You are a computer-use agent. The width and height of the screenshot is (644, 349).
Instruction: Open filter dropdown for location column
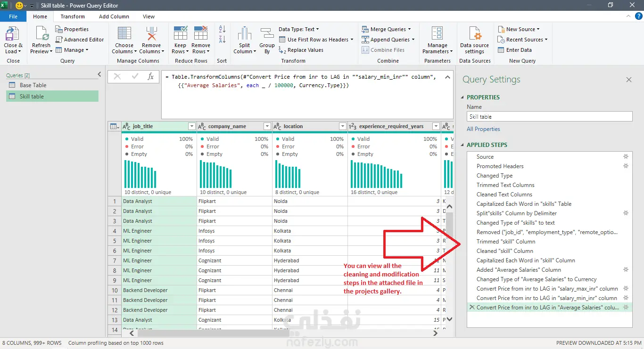point(343,126)
